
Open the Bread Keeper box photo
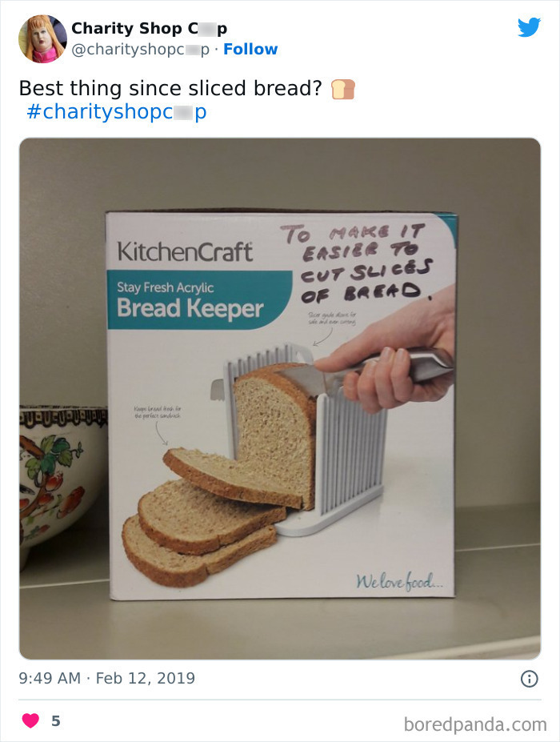[x=280, y=399]
